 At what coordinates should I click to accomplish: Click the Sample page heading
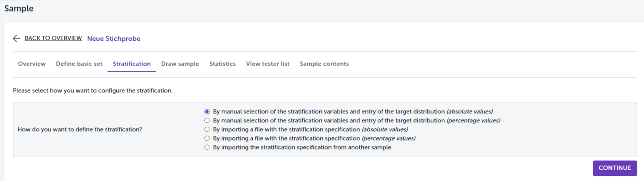pyautogui.click(x=19, y=9)
